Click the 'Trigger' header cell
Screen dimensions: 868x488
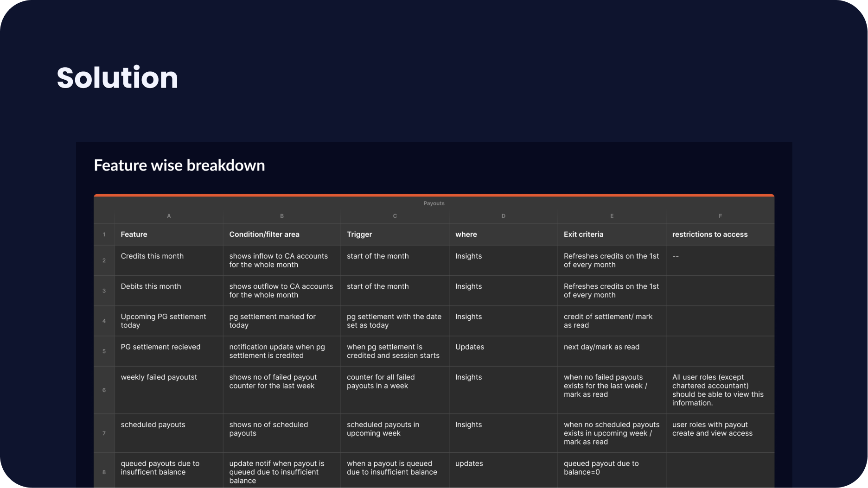[x=395, y=234]
